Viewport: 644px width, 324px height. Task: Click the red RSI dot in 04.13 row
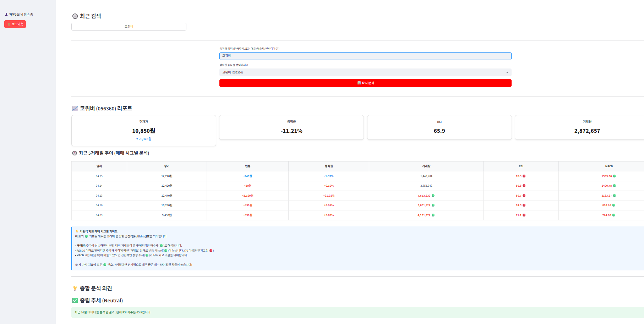coord(524,196)
